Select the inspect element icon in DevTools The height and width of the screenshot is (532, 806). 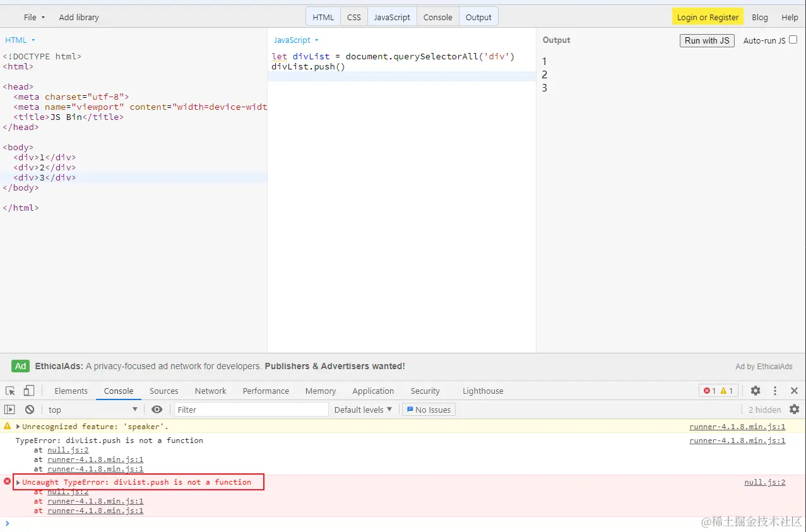pyautogui.click(x=10, y=391)
